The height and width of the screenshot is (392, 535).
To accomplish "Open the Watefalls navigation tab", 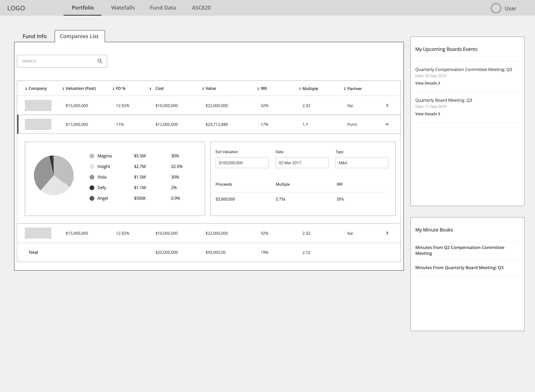I will coord(123,8).
